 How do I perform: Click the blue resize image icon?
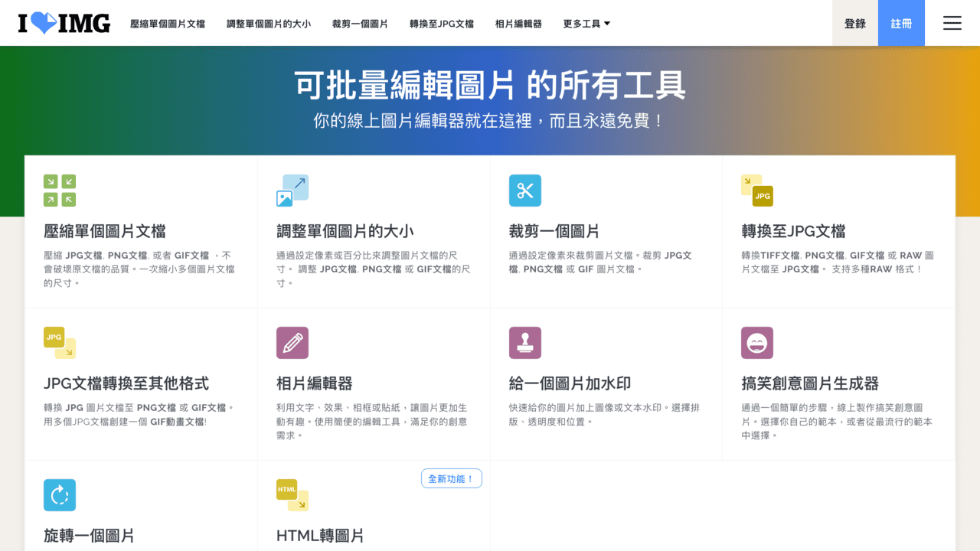(292, 190)
